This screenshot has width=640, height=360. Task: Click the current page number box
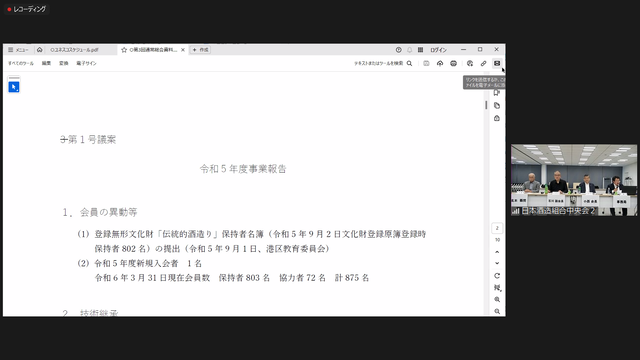[x=497, y=228]
